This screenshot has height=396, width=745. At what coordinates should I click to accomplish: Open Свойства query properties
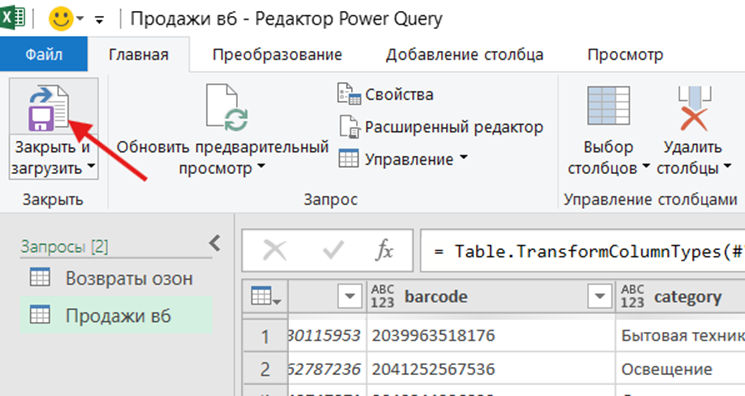tap(385, 94)
